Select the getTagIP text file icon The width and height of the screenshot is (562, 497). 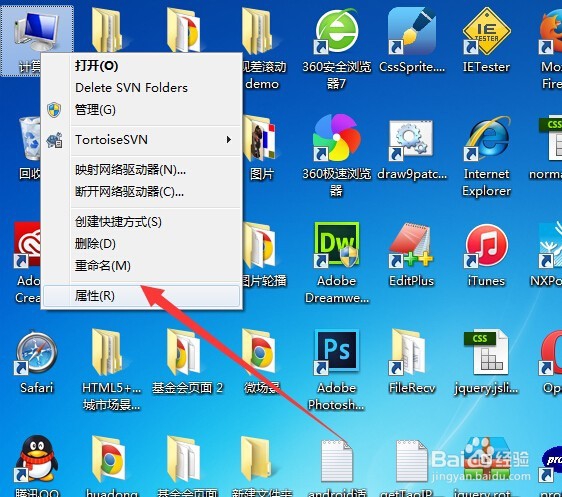pyautogui.click(x=411, y=461)
